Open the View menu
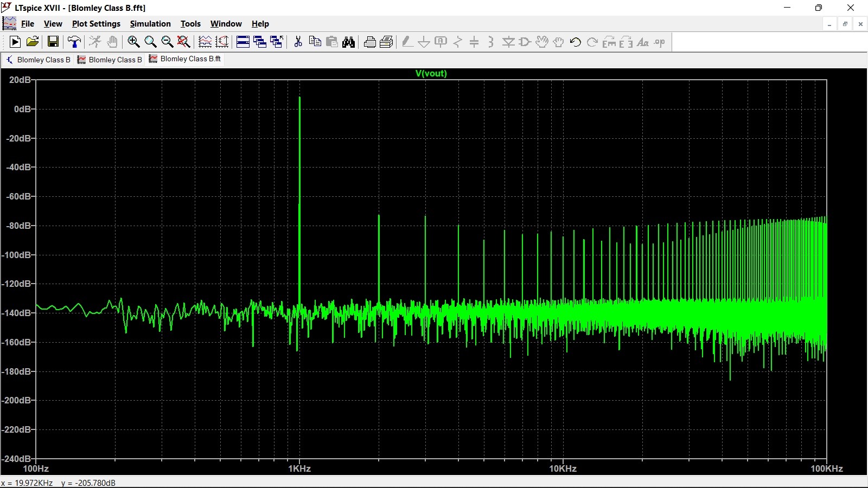The height and width of the screenshot is (488, 868). 53,24
